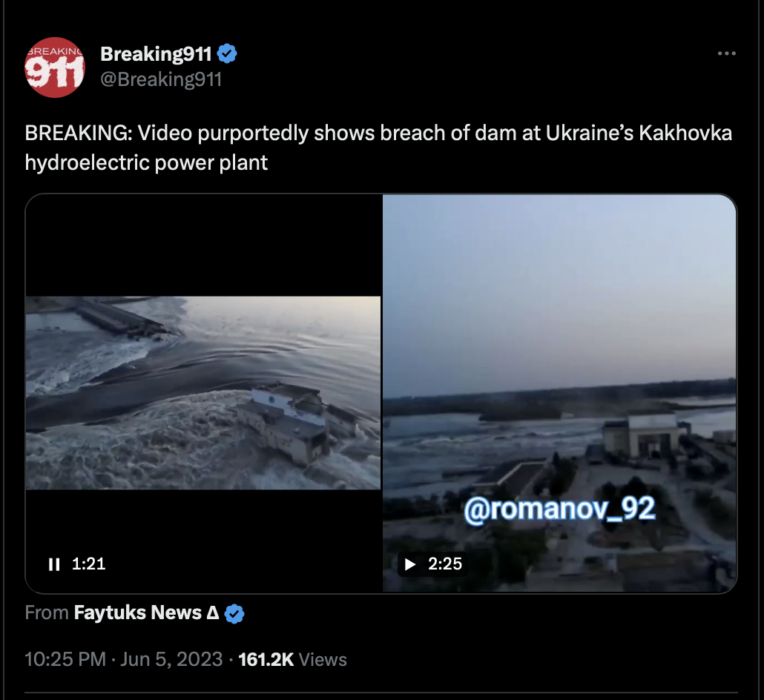Viewport: 764px width, 700px height.
Task: Open Faytuks News source link
Action: [x=146, y=612]
